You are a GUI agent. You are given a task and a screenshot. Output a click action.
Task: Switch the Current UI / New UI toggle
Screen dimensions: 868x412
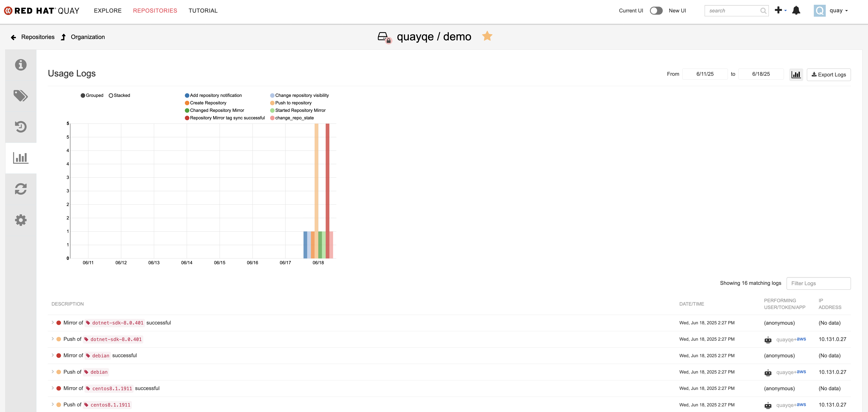point(656,11)
